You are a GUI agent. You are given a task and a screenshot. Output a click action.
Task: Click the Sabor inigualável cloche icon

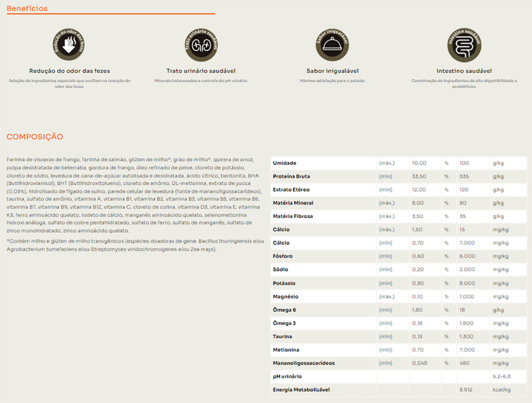(332, 45)
